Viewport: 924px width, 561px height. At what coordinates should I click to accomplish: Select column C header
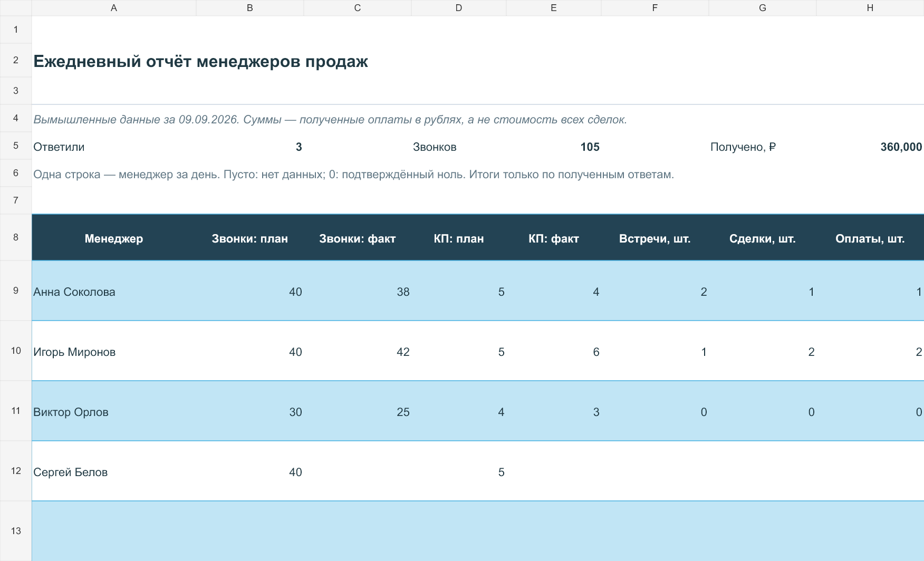(x=358, y=8)
